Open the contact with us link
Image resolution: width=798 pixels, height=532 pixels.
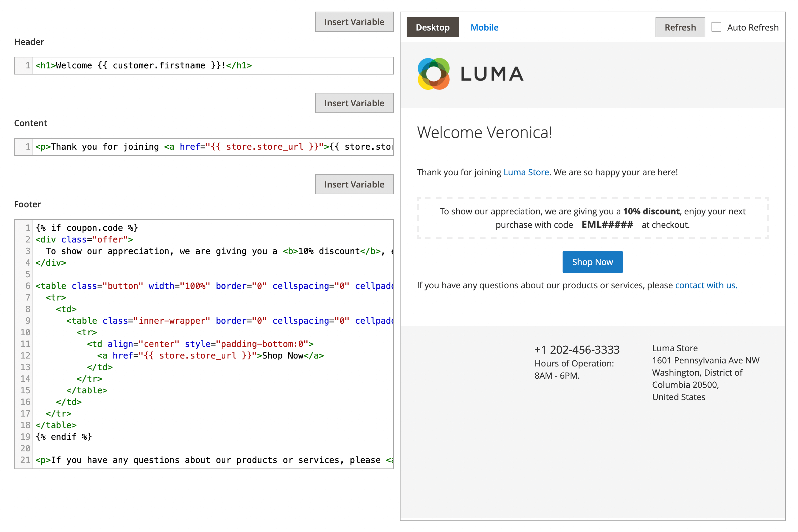[x=706, y=285]
